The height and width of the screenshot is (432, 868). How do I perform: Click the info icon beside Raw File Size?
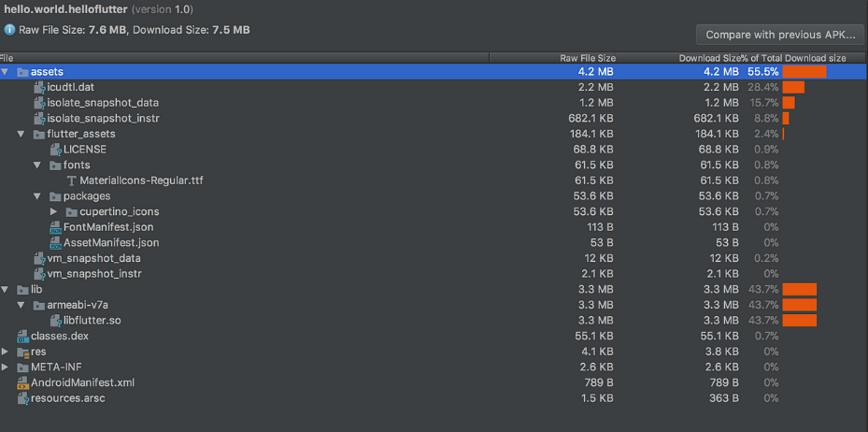(x=9, y=30)
